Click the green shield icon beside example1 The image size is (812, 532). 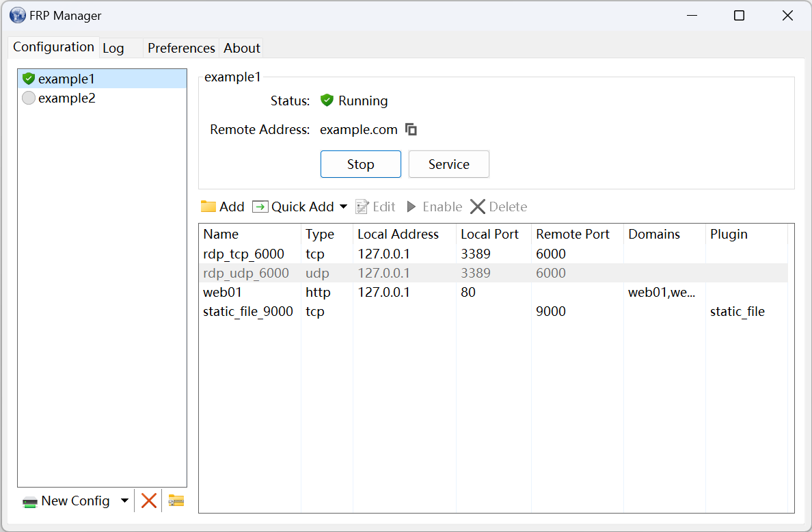29,79
